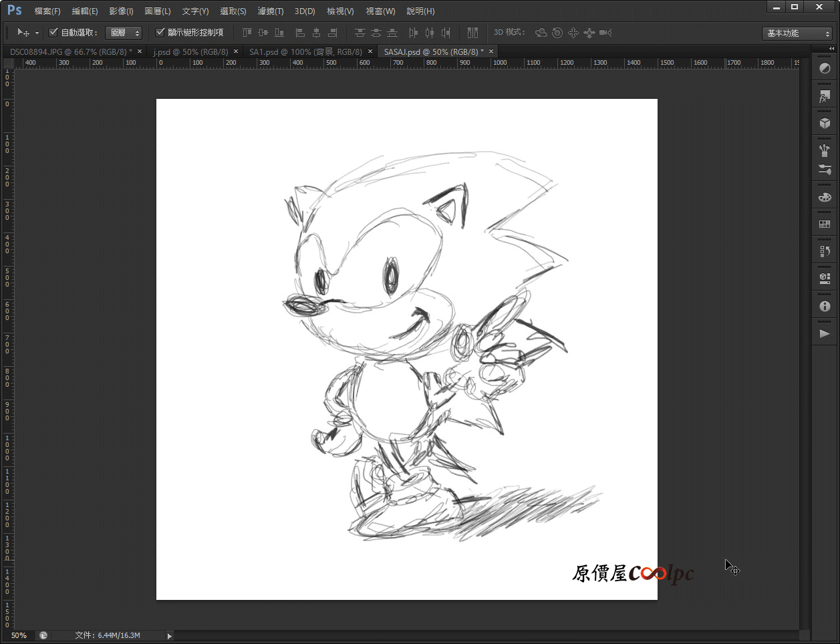Click the status bar round icon beside 50%

(43, 635)
